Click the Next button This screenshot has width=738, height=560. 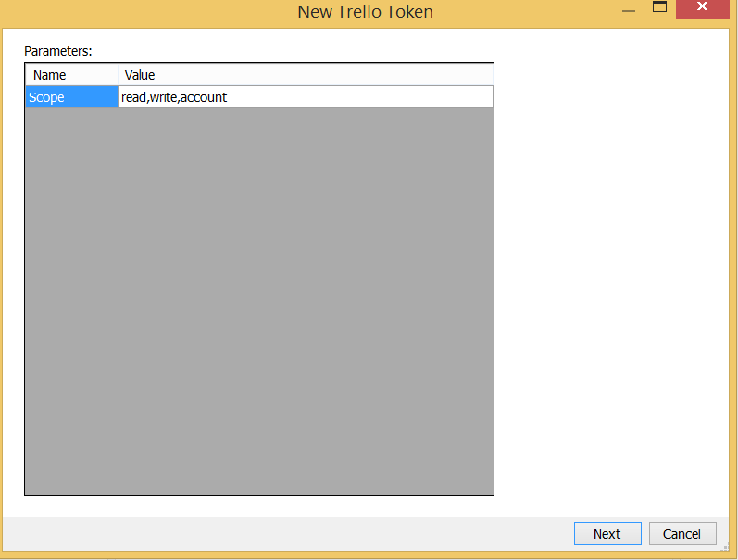(607, 534)
